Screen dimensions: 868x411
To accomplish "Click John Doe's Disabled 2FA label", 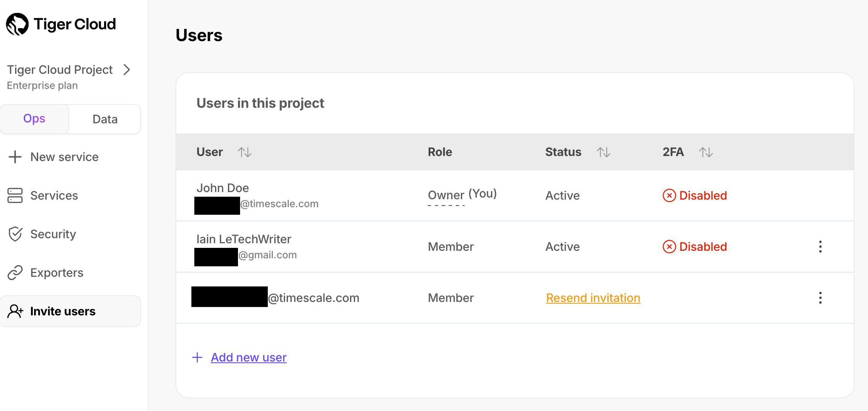I will [703, 195].
